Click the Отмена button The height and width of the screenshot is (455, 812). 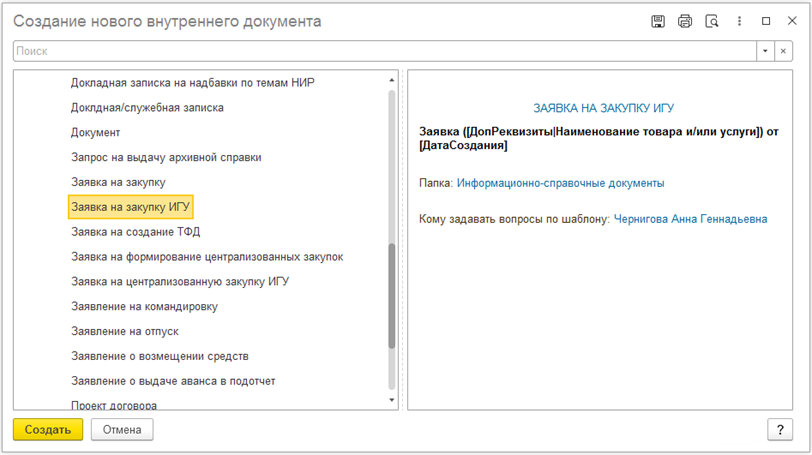point(122,430)
